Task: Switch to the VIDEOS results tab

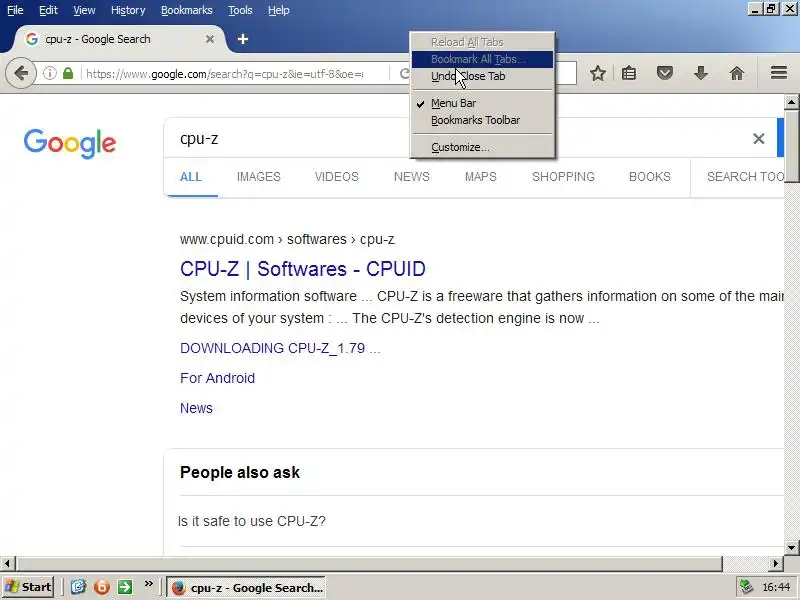Action: click(x=337, y=177)
